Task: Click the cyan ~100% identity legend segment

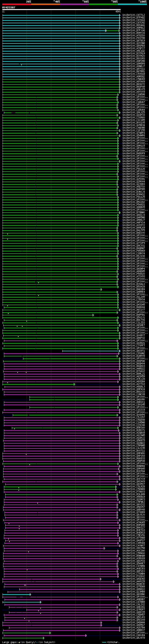Action: point(132,4)
